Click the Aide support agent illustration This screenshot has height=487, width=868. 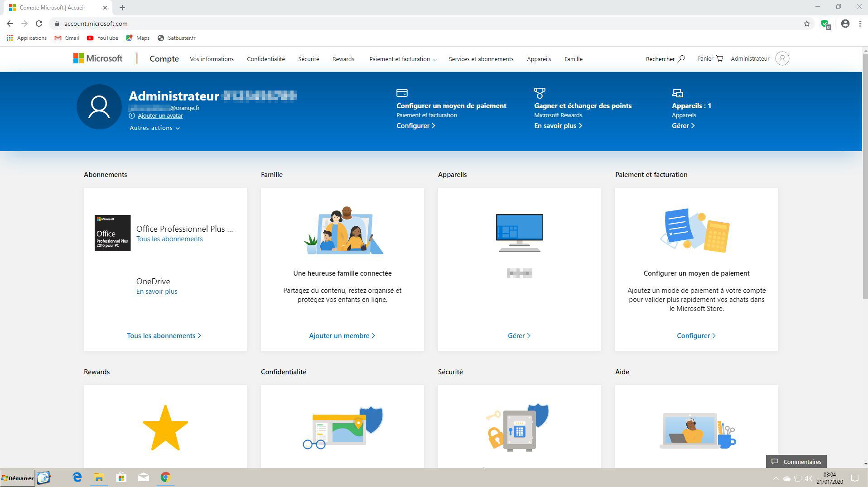(698, 430)
